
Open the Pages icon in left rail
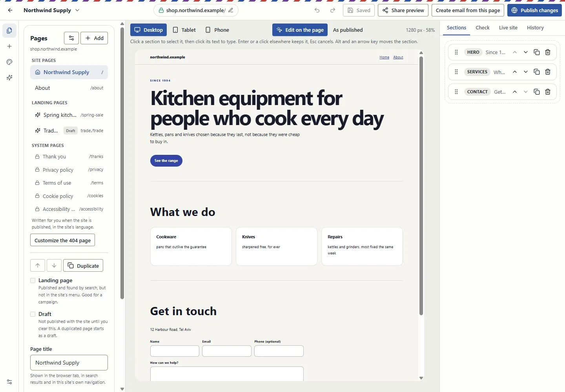click(9, 31)
